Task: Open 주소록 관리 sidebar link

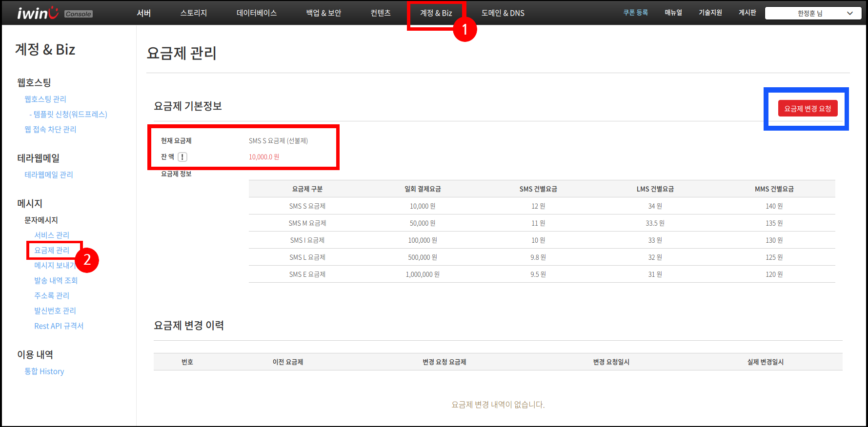Action: 52,295
